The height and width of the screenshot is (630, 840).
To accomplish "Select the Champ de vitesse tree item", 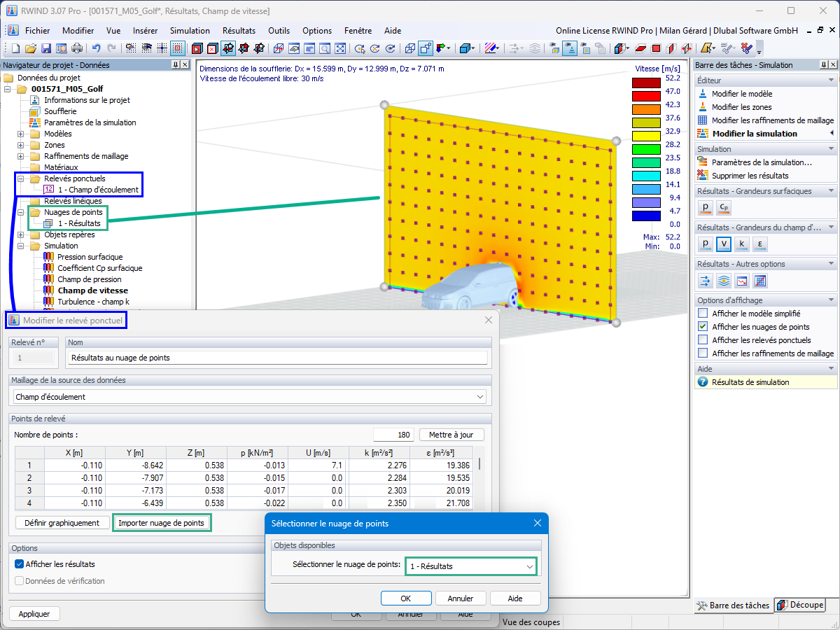I will click(92, 290).
